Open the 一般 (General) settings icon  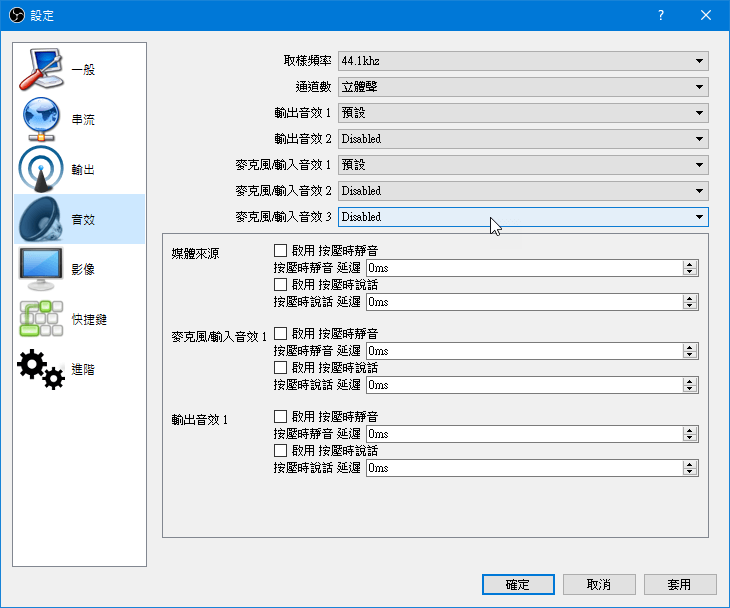42,70
